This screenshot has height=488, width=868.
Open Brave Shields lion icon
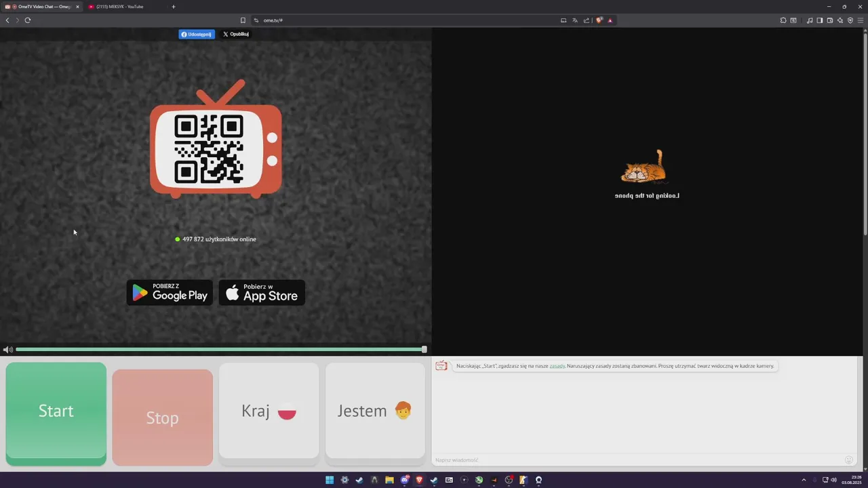point(599,20)
